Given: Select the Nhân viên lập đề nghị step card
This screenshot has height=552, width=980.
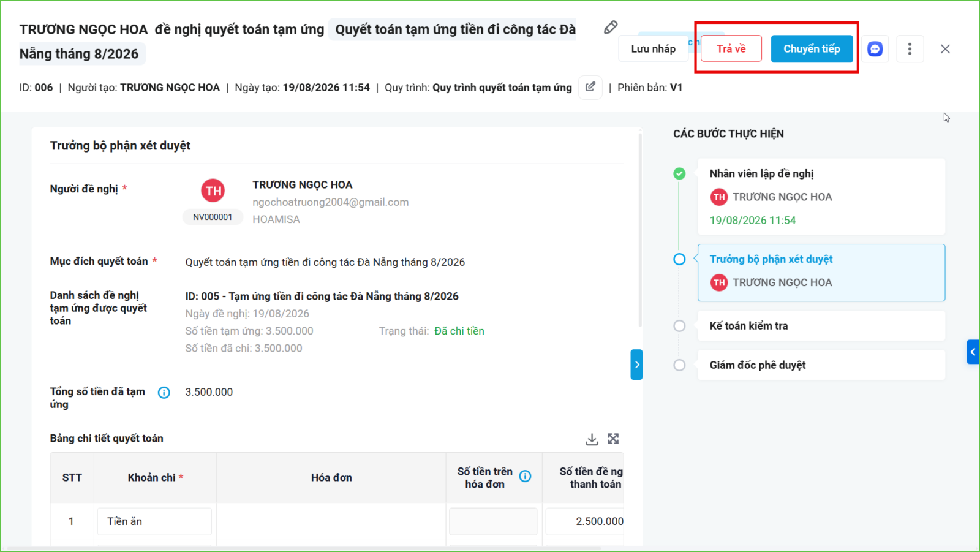Looking at the screenshot, I should (x=821, y=197).
